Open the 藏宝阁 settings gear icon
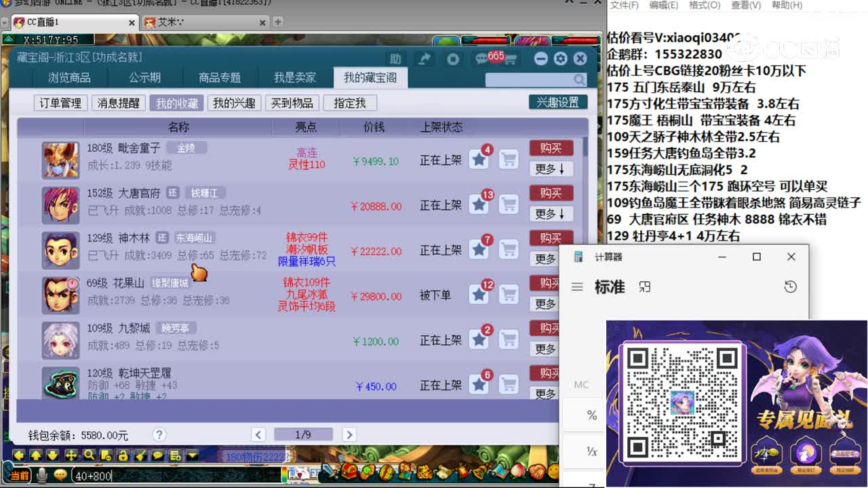The width and height of the screenshot is (868, 488). click(560, 59)
